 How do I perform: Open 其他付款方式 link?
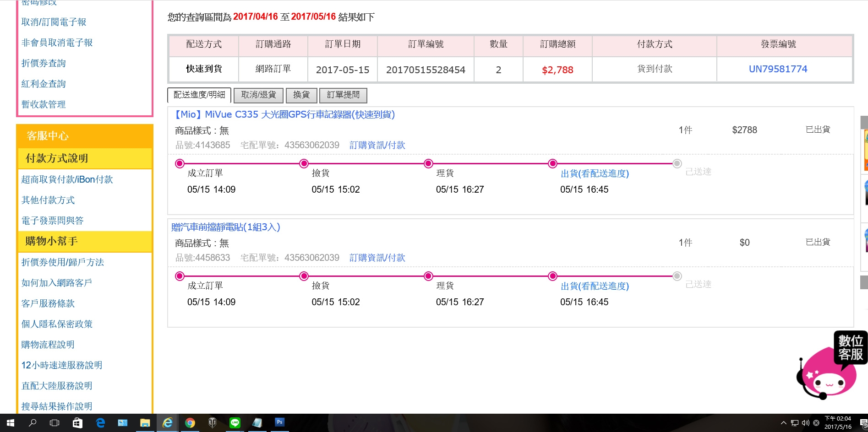tap(48, 200)
